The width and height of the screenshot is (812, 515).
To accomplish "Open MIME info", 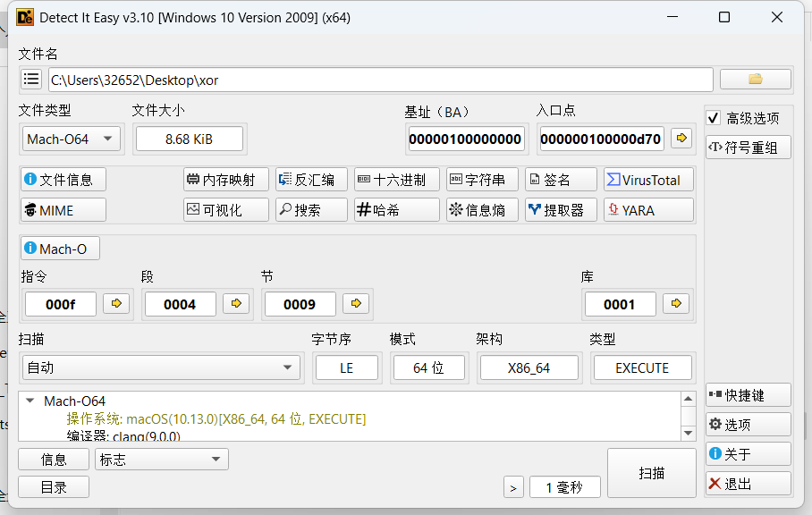I will pyautogui.click(x=63, y=210).
